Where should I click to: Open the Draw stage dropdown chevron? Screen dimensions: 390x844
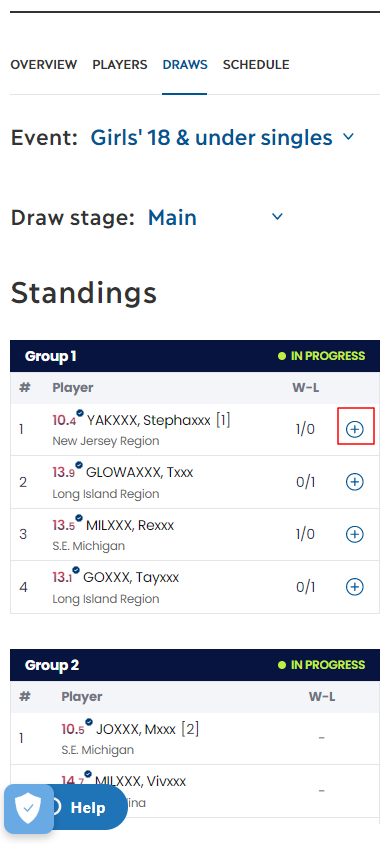(x=277, y=217)
